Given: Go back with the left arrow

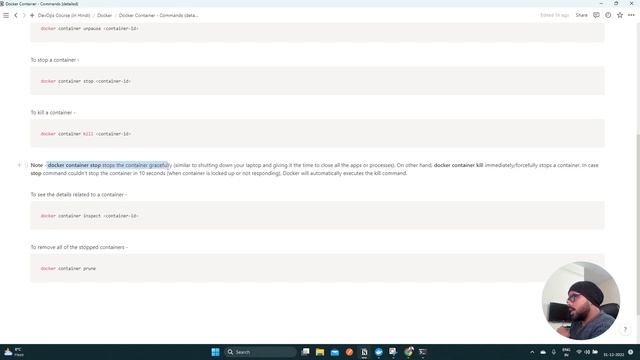Looking at the screenshot, I should [16, 15].
